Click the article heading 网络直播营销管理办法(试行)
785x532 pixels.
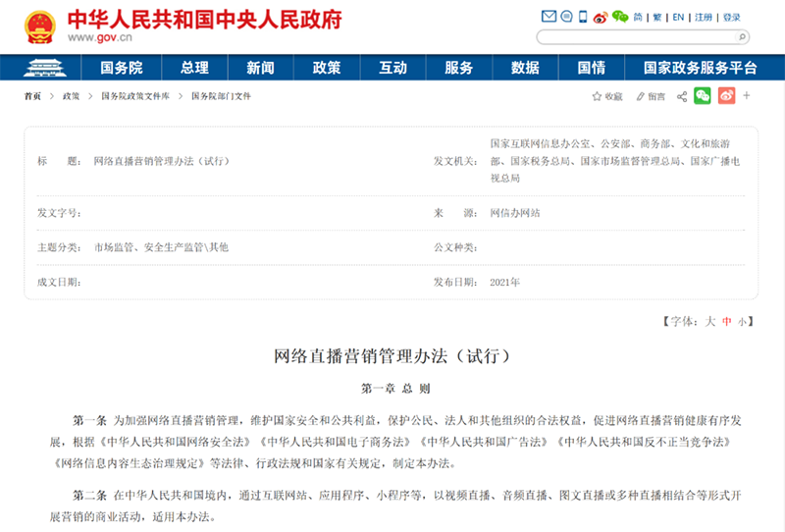click(392, 356)
